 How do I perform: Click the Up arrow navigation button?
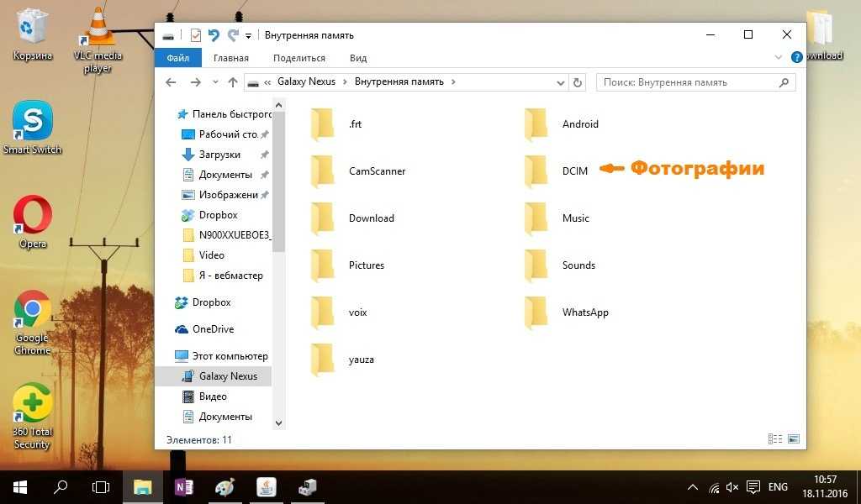[x=233, y=82]
